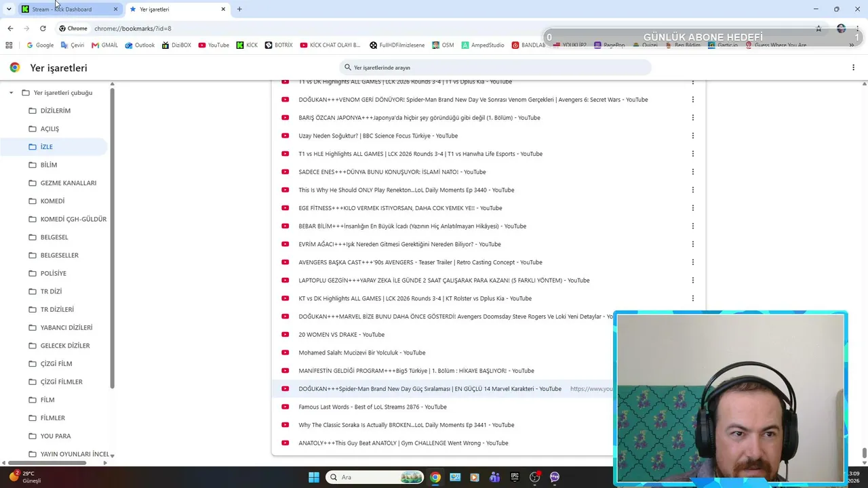Reload the current page

[43, 28]
